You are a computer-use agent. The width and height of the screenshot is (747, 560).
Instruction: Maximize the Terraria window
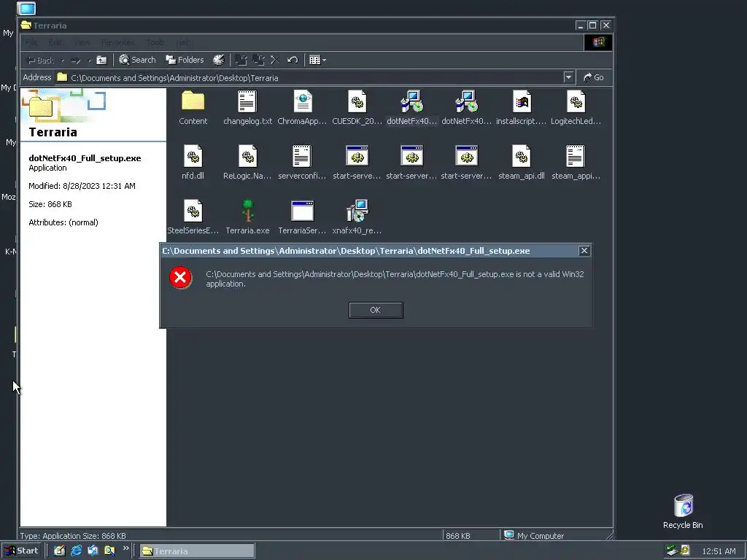592,26
